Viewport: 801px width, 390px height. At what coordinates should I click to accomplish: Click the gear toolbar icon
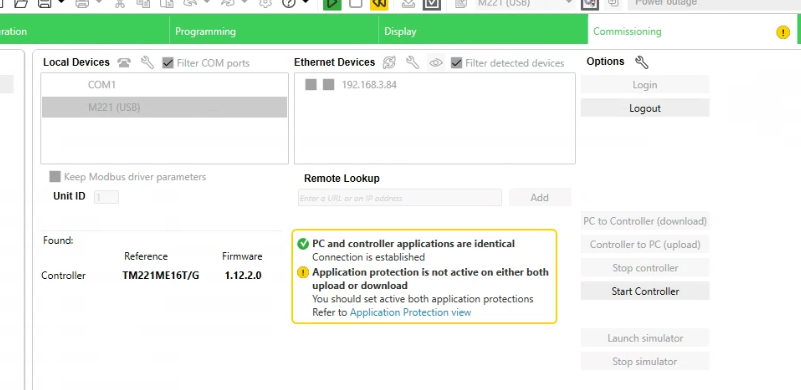[x=265, y=4]
